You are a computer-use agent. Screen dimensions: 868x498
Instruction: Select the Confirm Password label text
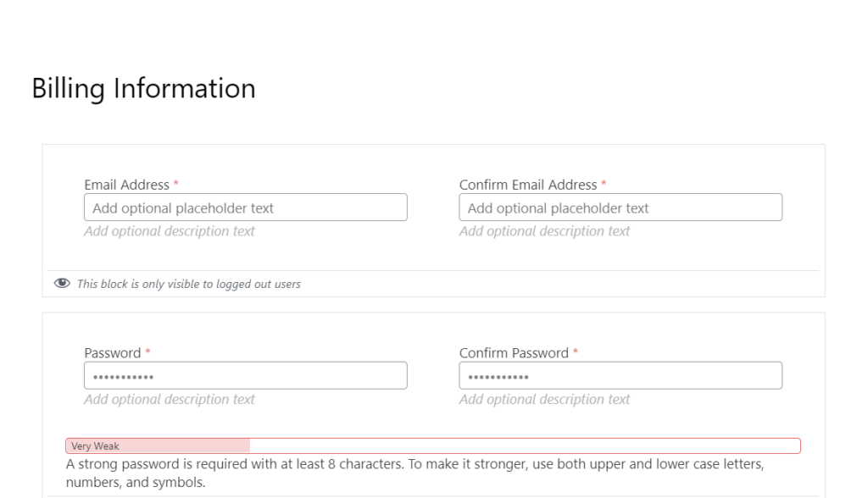click(514, 353)
